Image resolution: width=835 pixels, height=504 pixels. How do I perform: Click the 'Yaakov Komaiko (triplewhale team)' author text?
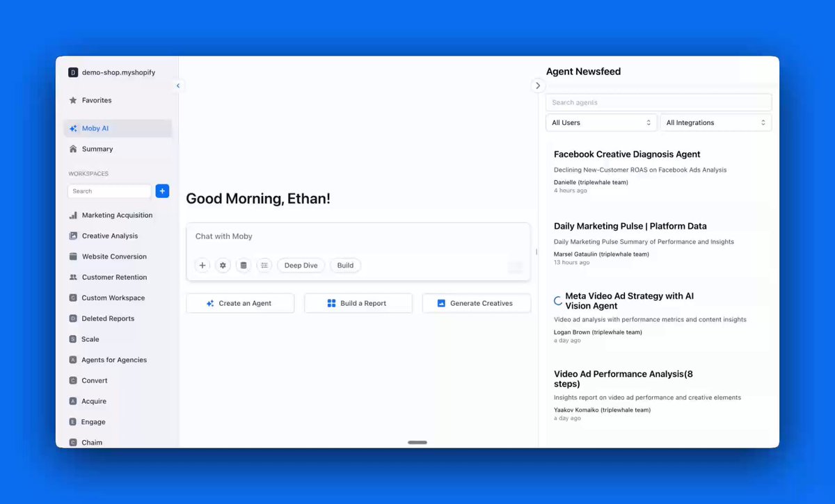click(x=602, y=410)
